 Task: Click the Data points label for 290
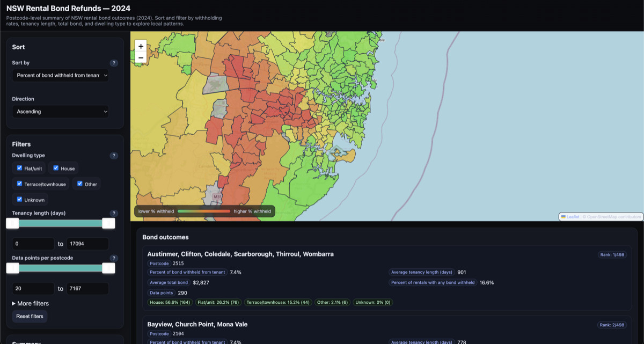point(162,292)
